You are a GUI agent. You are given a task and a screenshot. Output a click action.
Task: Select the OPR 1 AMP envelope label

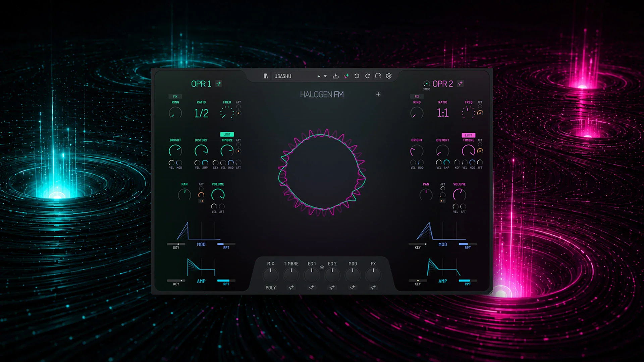(201, 281)
